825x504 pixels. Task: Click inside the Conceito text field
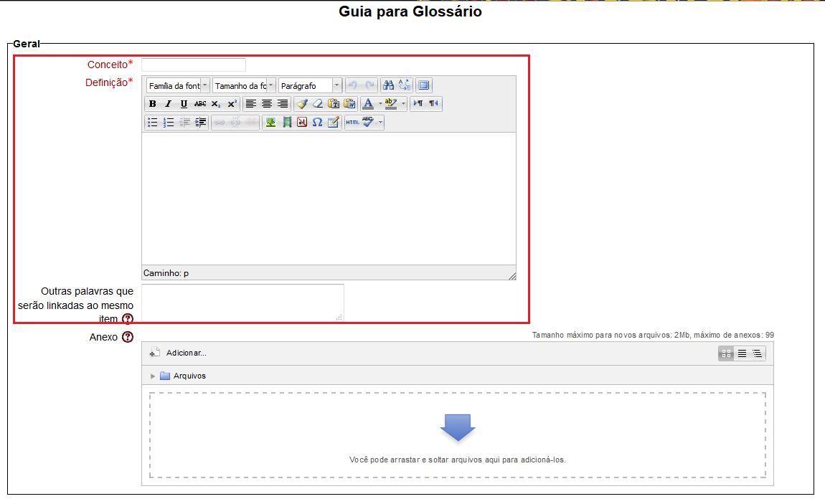point(192,64)
